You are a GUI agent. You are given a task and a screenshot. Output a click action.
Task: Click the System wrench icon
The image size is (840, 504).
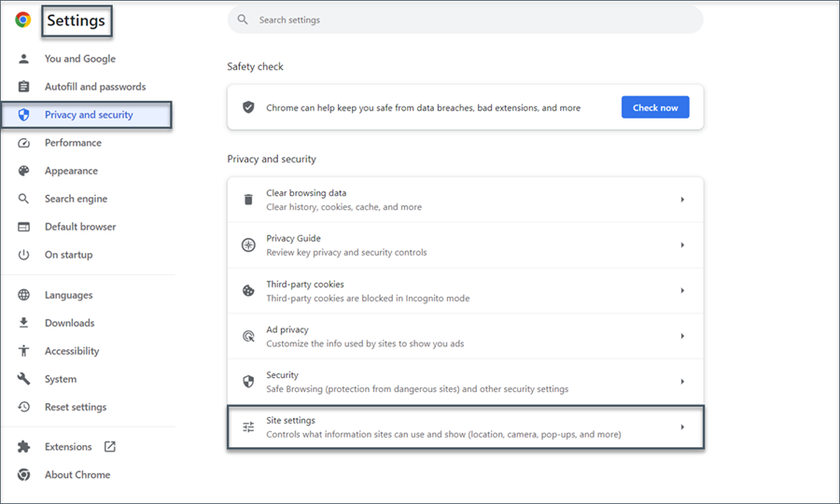23,379
